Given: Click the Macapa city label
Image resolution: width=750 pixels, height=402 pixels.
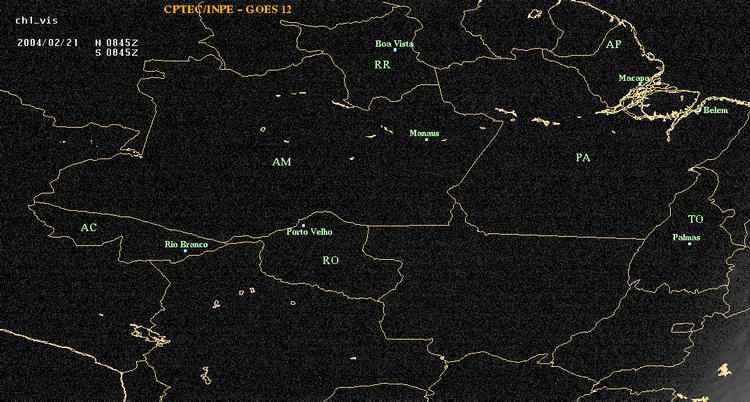Looking at the screenshot, I should click(x=634, y=78).
